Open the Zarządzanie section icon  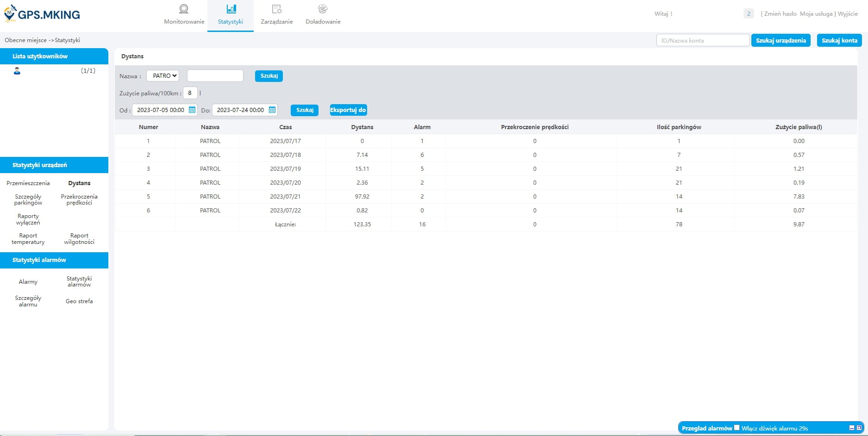point(277,9)
